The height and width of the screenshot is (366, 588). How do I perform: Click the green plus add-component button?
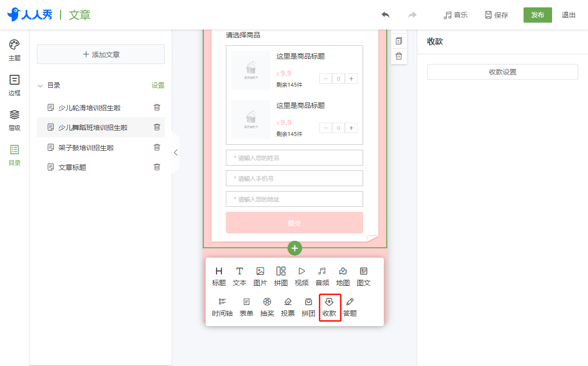click(x=295, y=248)
